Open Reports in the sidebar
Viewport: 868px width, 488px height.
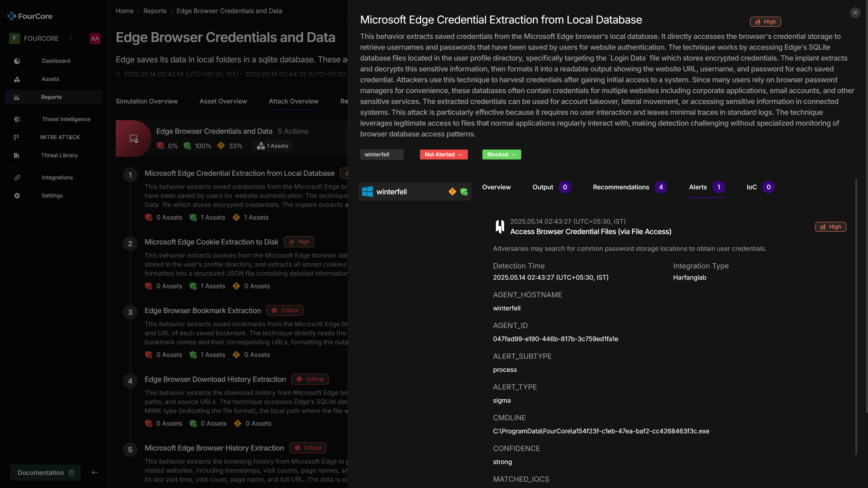coord(54,97)
